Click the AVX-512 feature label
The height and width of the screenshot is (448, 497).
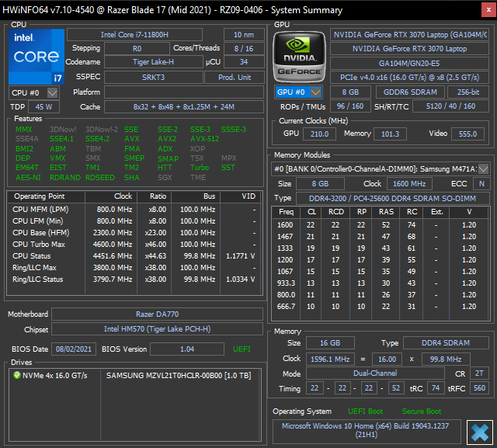click(x=205, y=139)
